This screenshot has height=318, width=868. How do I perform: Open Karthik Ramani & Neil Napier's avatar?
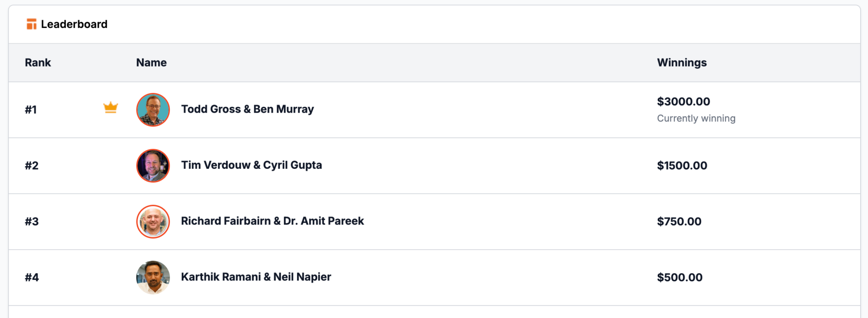click(x=153, y=277)
